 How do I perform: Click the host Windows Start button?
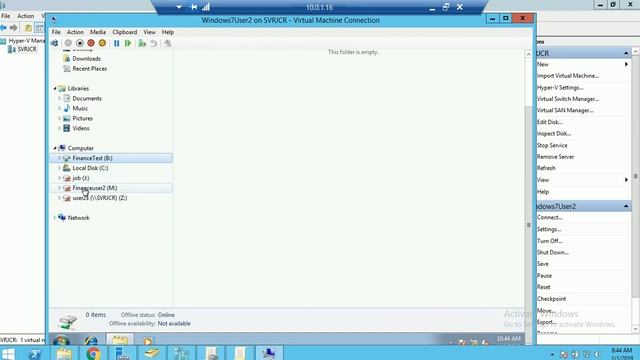(x=8, y=353)
